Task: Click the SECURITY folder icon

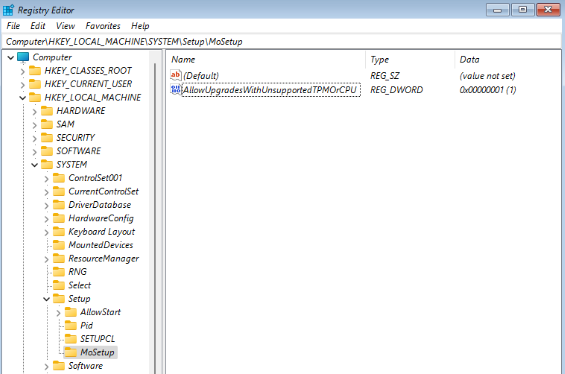Action: click(x=47, y=138)
